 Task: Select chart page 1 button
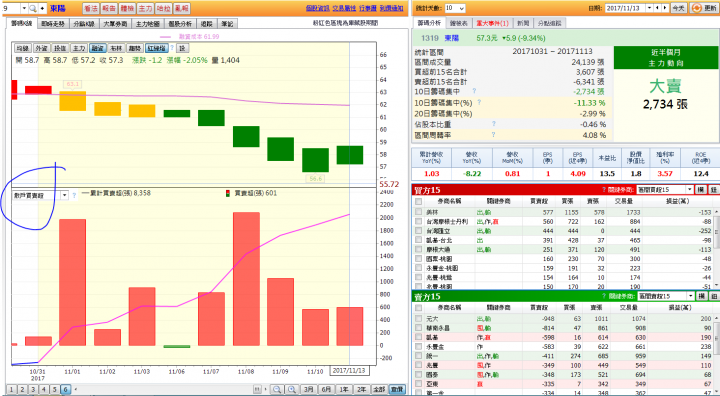tap(11, 390)
